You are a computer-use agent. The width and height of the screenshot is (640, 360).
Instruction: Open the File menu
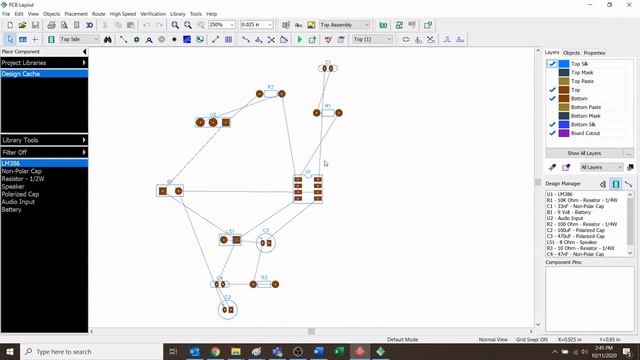pyautogui.click(x=6, y=14)
